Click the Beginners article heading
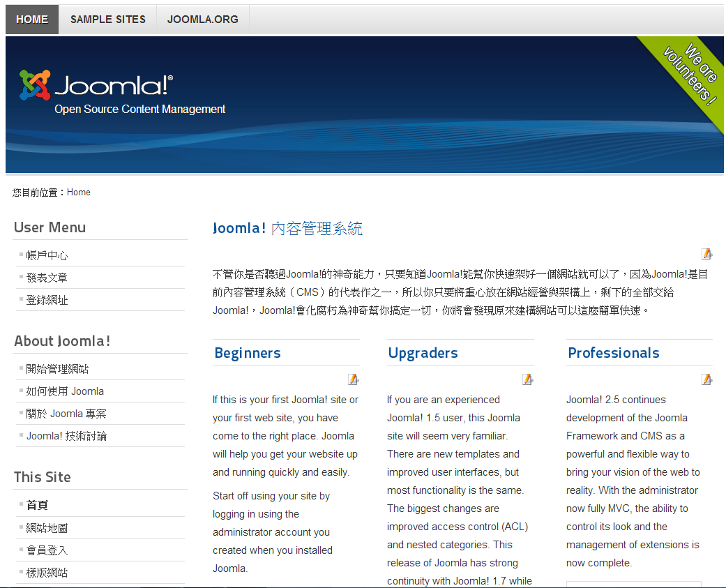This screenshot has height=588, width=726. (x=248, y=353)
